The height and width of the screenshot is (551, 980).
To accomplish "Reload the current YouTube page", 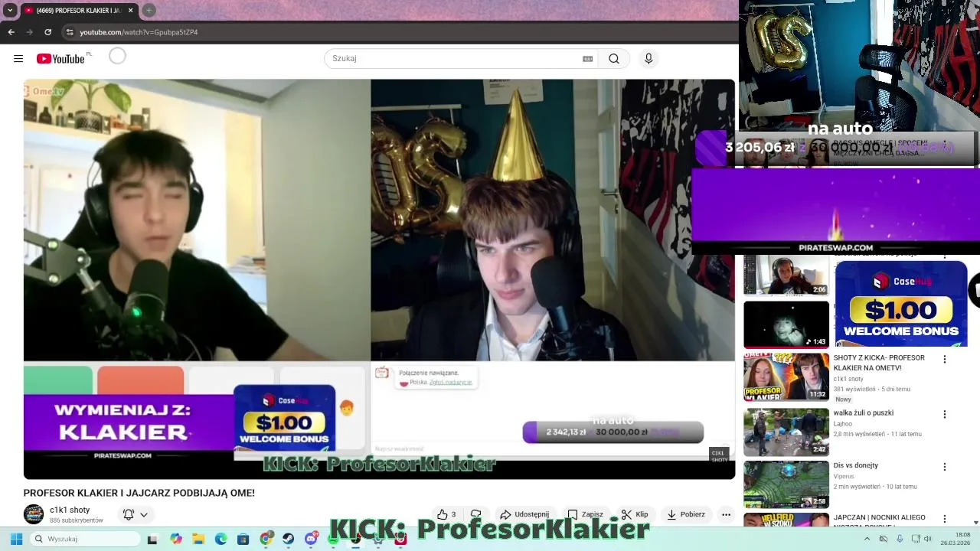I will (x=47, y=32).
